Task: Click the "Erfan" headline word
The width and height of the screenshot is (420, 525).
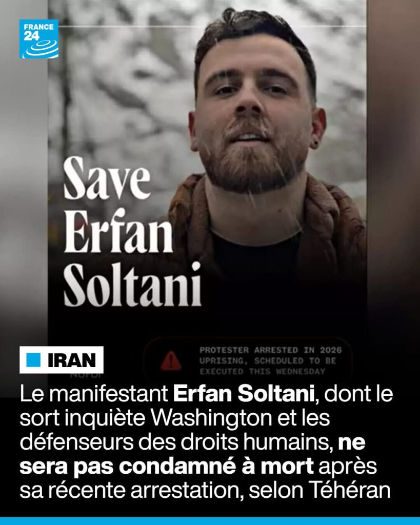Action: coord(118,231)
